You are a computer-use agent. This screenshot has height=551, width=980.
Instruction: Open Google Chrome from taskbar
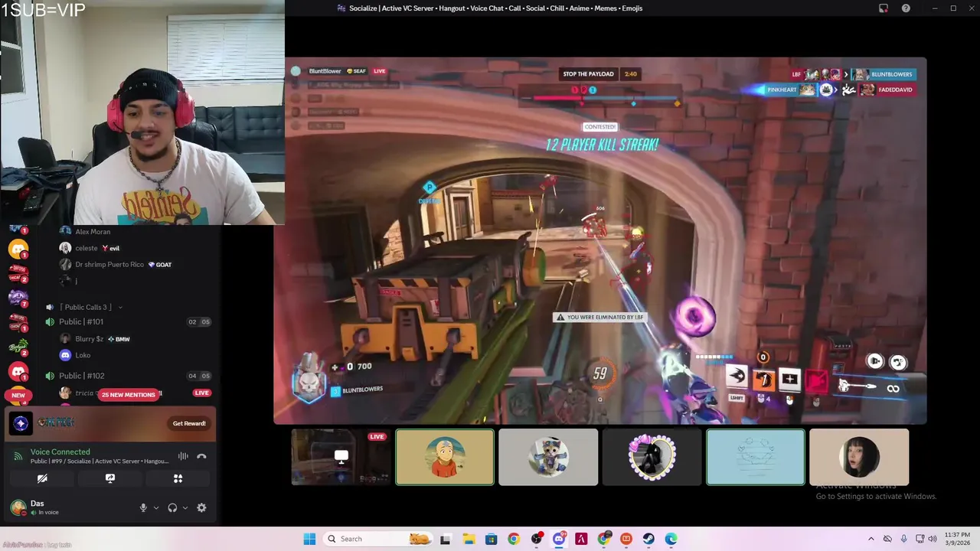[514, 539]
